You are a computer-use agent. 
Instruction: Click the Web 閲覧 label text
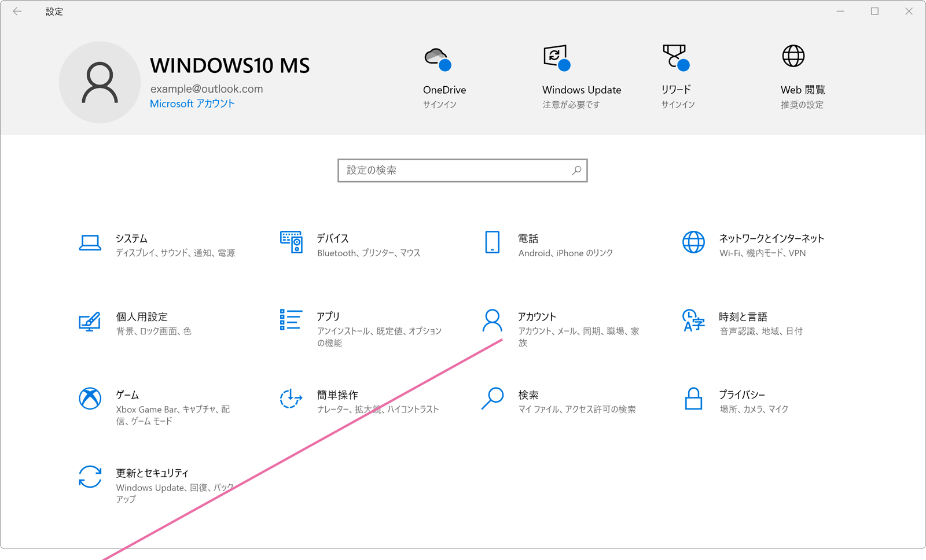[x=803, y=90]
